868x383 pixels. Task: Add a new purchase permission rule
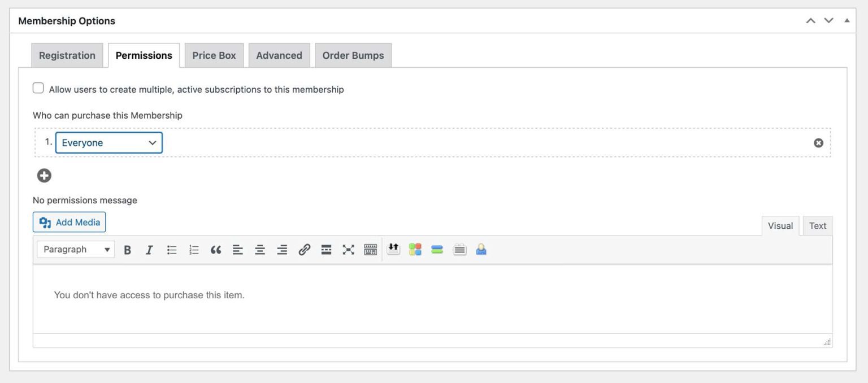pos(44,175)
